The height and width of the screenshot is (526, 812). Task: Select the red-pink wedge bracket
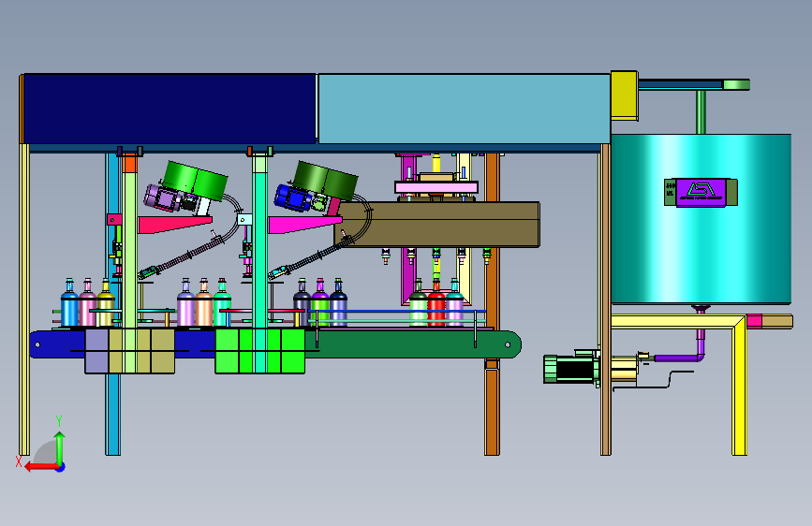(174, 225)
